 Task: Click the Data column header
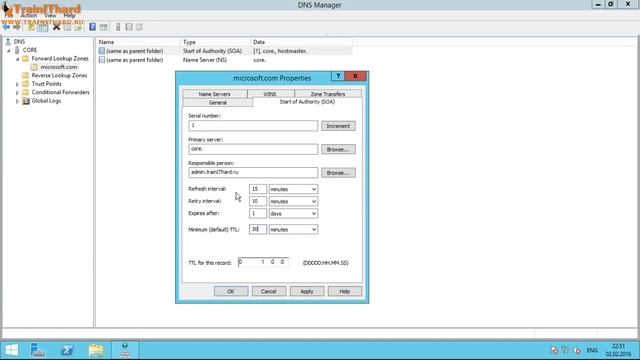pos(301,42)
